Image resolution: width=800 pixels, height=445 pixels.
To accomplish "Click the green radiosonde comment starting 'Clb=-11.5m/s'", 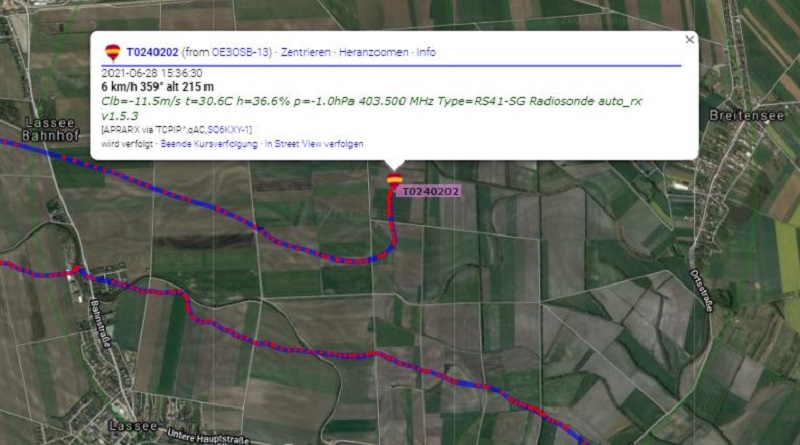I will coord(371,108).
